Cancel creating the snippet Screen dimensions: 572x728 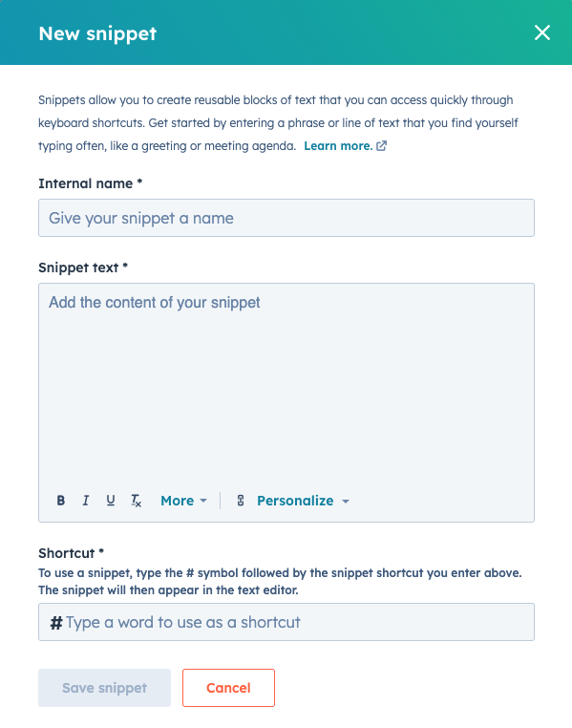pyautogui.click(x=228, y=688)
